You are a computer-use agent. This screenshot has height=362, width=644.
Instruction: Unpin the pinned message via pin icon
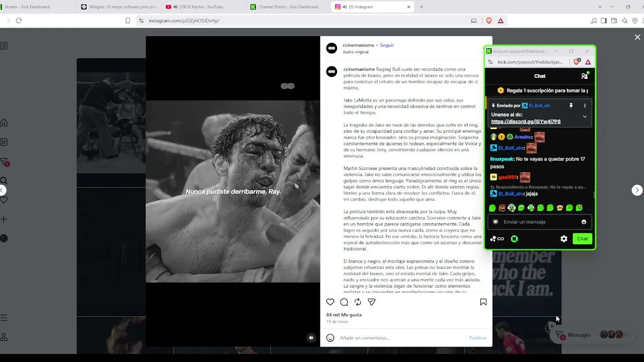tap(571, 106)
